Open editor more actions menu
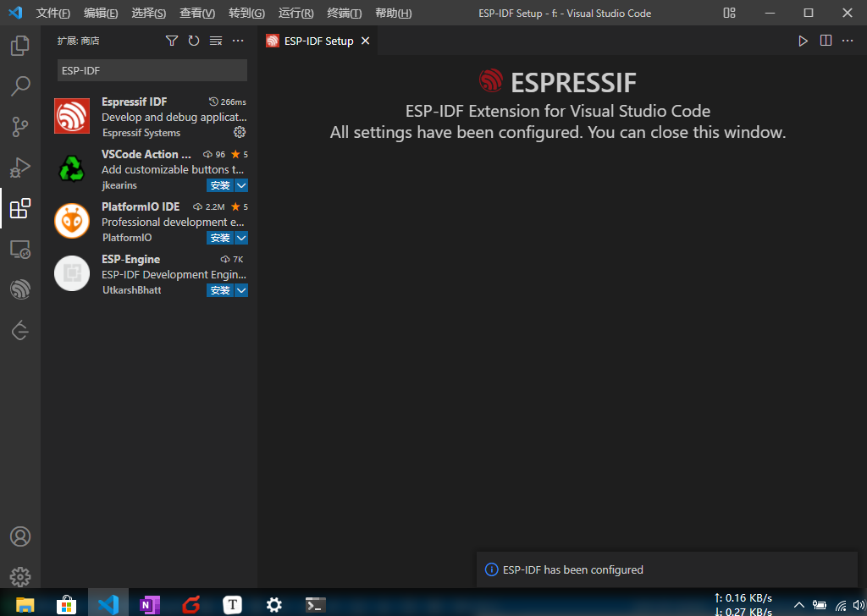 point(848,41)
